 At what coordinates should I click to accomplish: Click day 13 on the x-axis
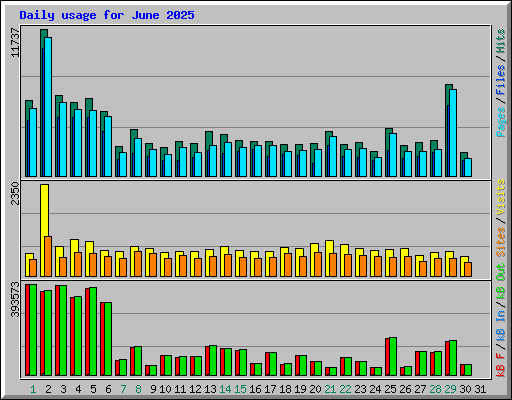tap(210, 389)
